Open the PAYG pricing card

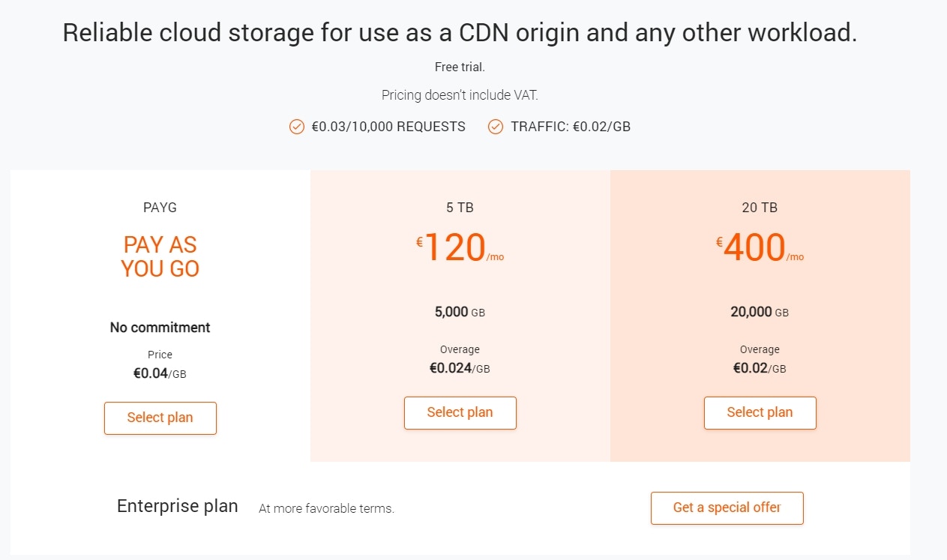[160, 300]
